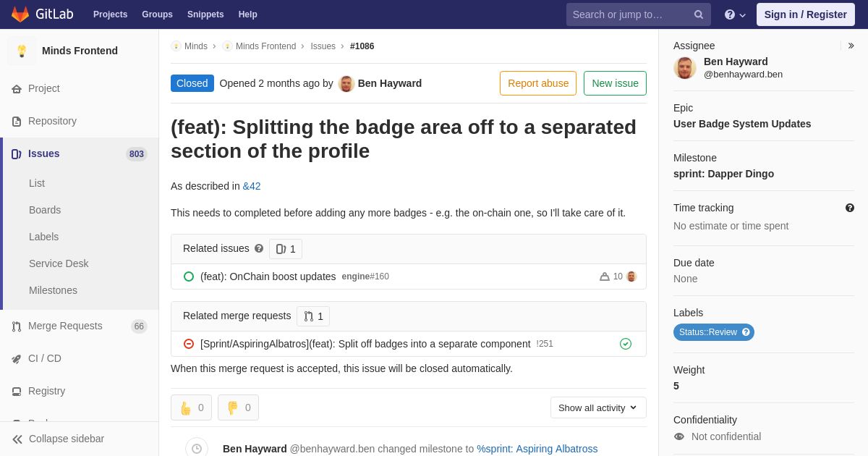The width and height of the screenshot is (868, 456).
Task: Click the Related issues help icon
Action: tap(259, 248)
